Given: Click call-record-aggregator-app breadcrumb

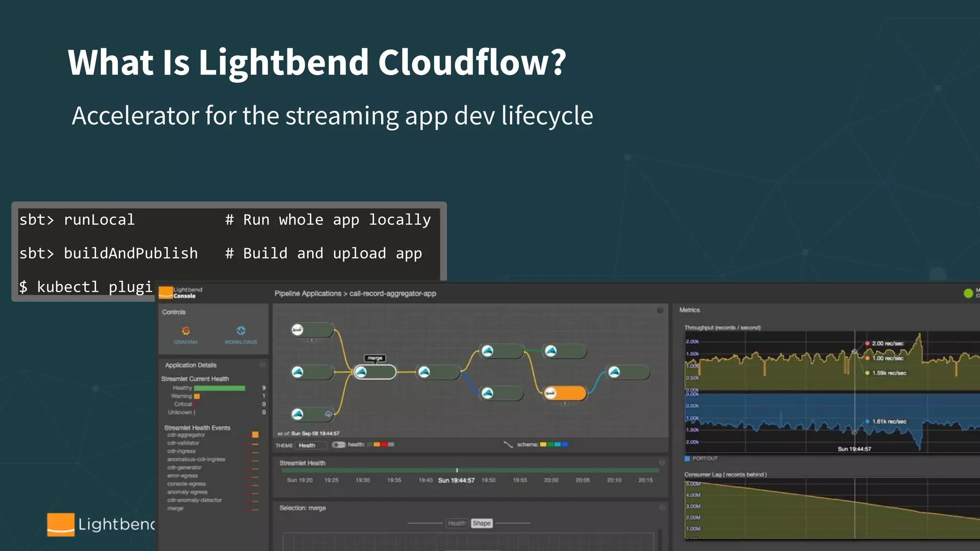Looking at the screenshot, I should [392, 293].
